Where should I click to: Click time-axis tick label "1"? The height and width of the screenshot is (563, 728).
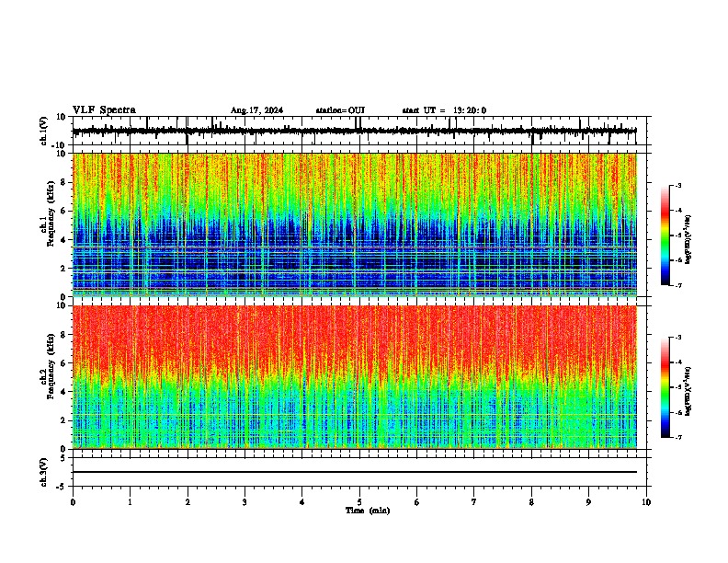click(130, 502)
